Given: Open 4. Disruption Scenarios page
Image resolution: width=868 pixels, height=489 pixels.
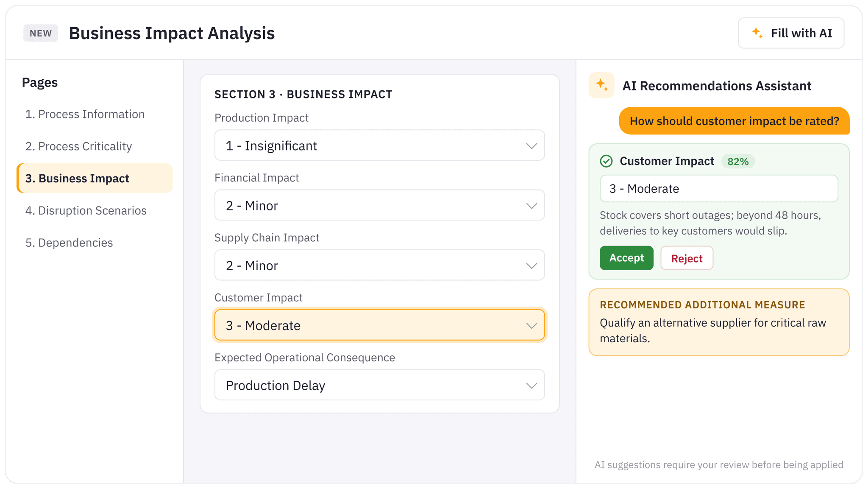Looking at the screenshot, I should pyautogui.click(x=95, y=210).
